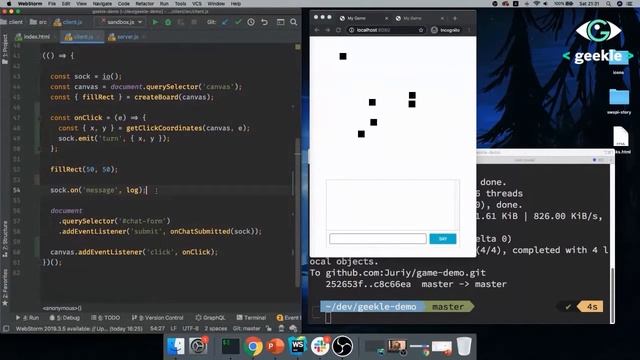Click the run with coverage toolbar icon

[x=181, y=22]
